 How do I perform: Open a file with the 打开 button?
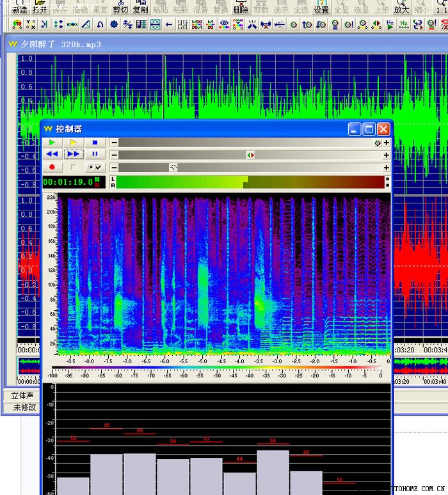click(x=40, y=7)
